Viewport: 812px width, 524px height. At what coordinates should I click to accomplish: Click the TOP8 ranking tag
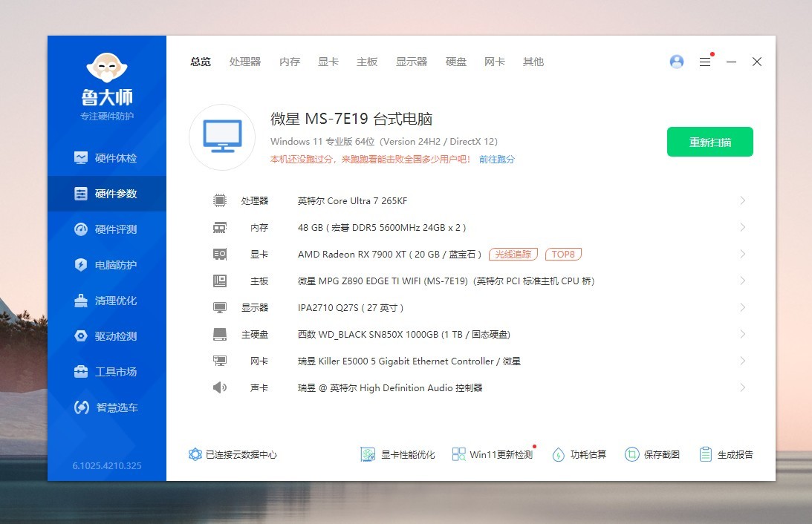click(563, 254)
